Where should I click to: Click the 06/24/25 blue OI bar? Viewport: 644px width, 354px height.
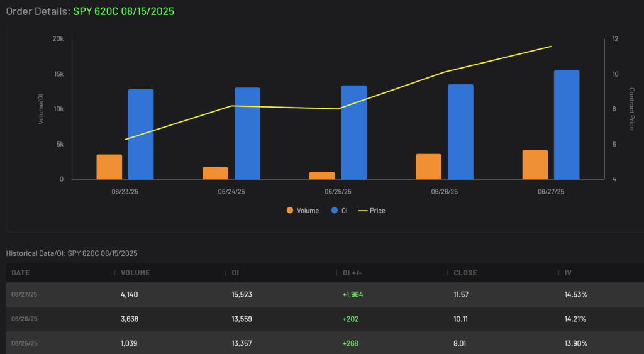(247, 133)
